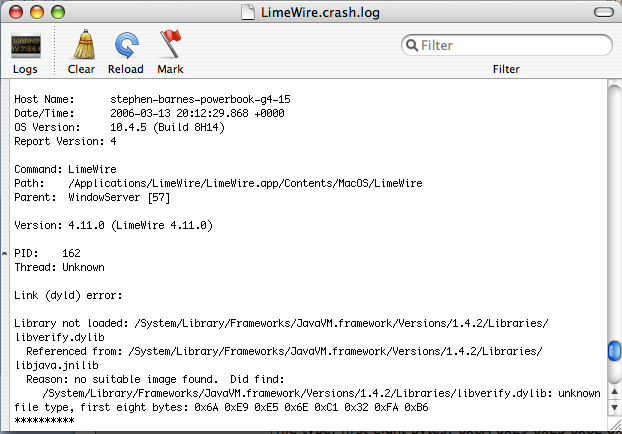
Task: Click the green zoom window button
Action: click(x=58, y=12)
